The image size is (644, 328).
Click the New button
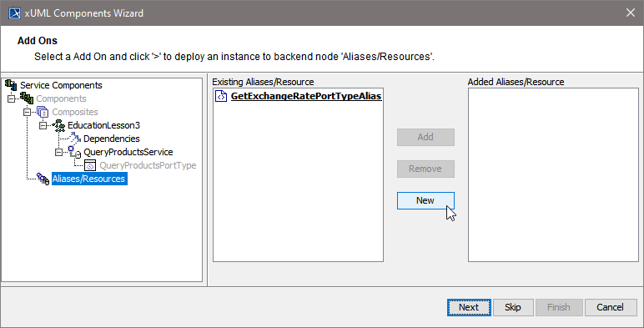click(x=425, y=200)
